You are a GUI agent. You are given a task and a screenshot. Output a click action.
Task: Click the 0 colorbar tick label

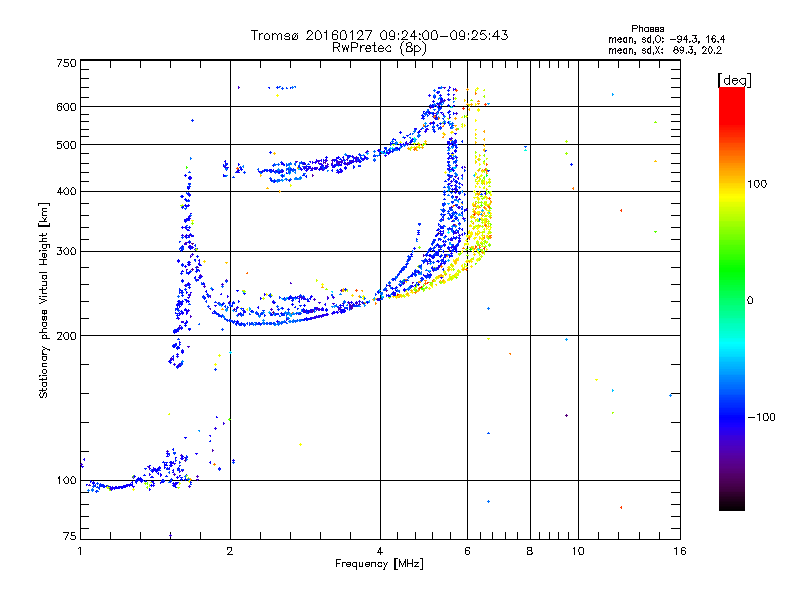(x=750, y=301)
